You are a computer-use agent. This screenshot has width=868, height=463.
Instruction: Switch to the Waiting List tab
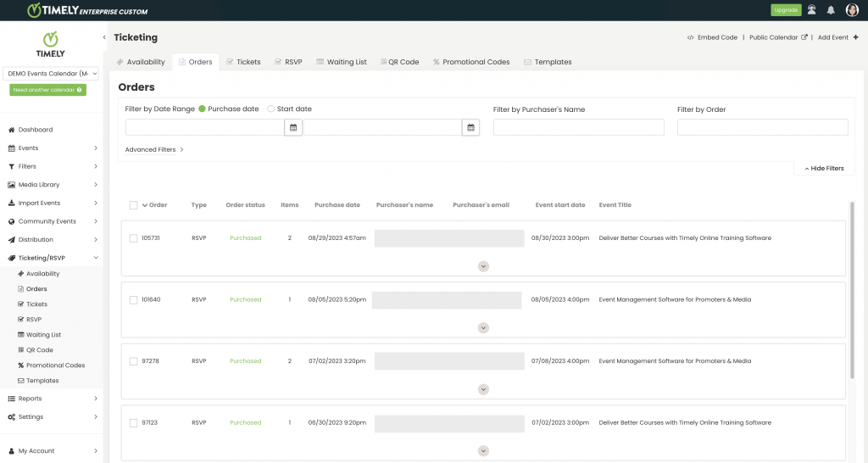point(342,62)
